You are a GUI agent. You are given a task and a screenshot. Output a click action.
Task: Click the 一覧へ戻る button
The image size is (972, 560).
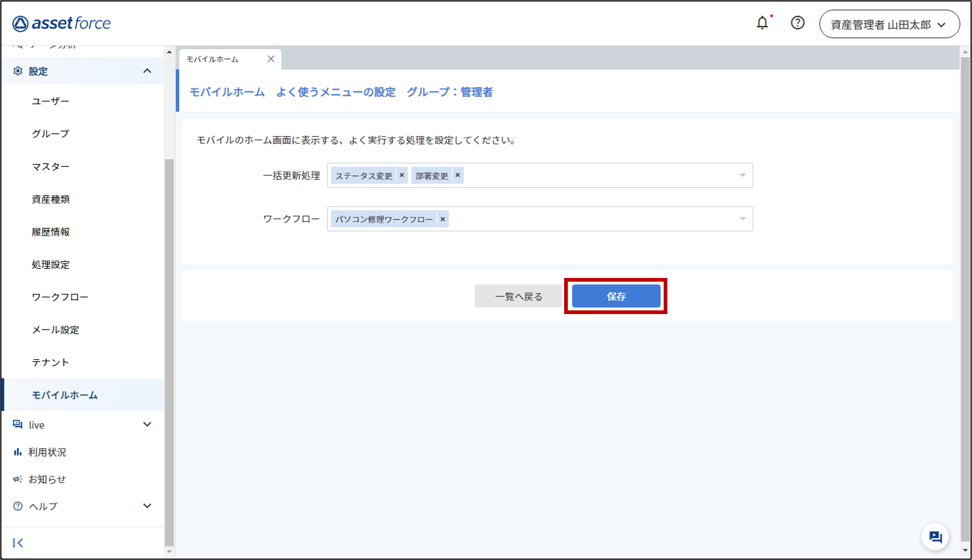click(x=519, y=296)
